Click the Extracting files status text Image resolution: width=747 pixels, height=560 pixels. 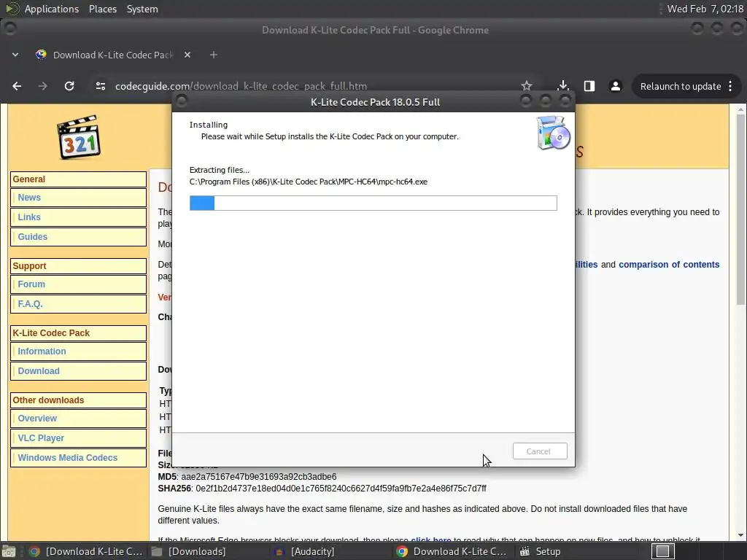click(219, 170)
